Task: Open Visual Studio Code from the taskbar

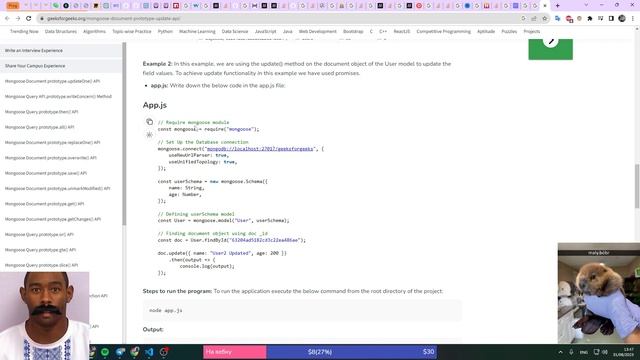Action: (x=149, y=352)
